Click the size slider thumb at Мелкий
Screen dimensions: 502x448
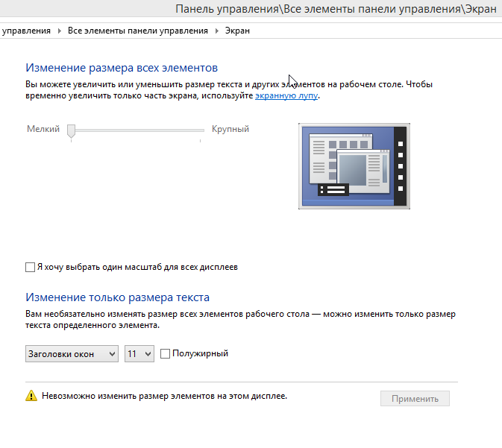[71, 131]
